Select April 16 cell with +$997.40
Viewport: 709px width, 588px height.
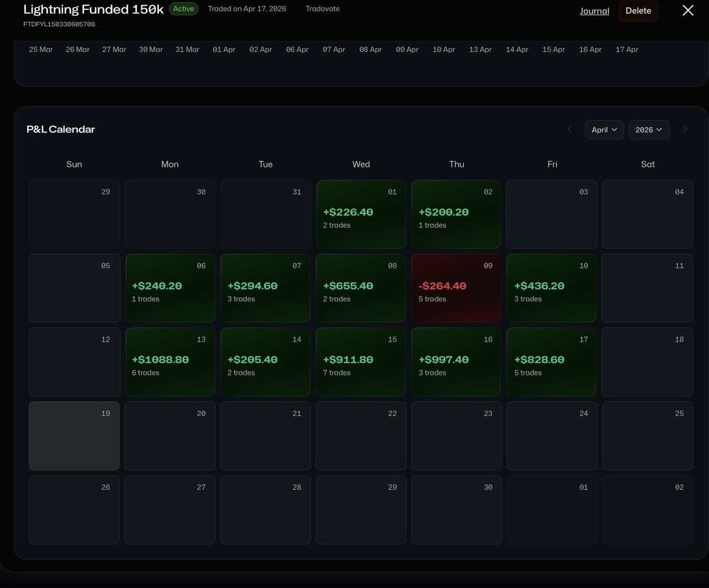pyautogui.click(x=456, y=362)
